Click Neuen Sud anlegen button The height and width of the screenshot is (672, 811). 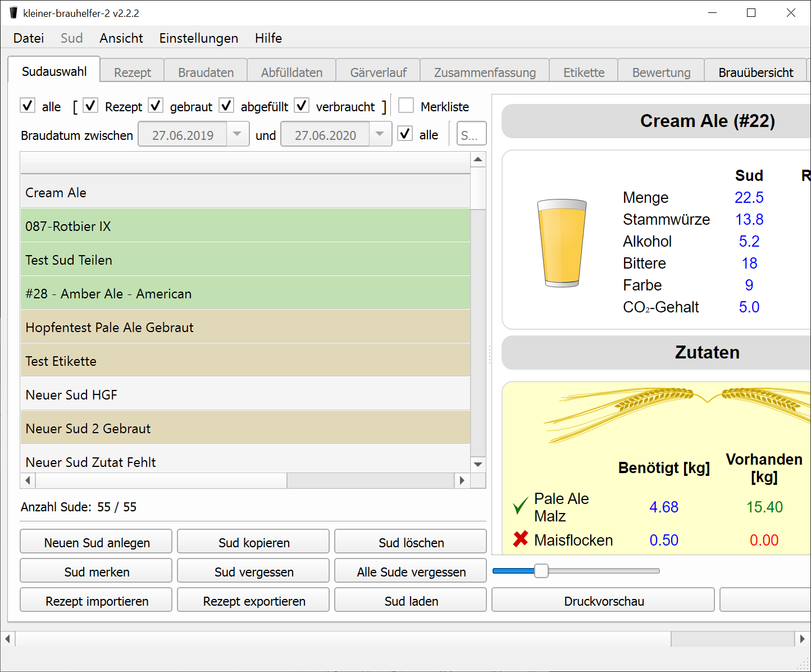(x=97, y=542)
